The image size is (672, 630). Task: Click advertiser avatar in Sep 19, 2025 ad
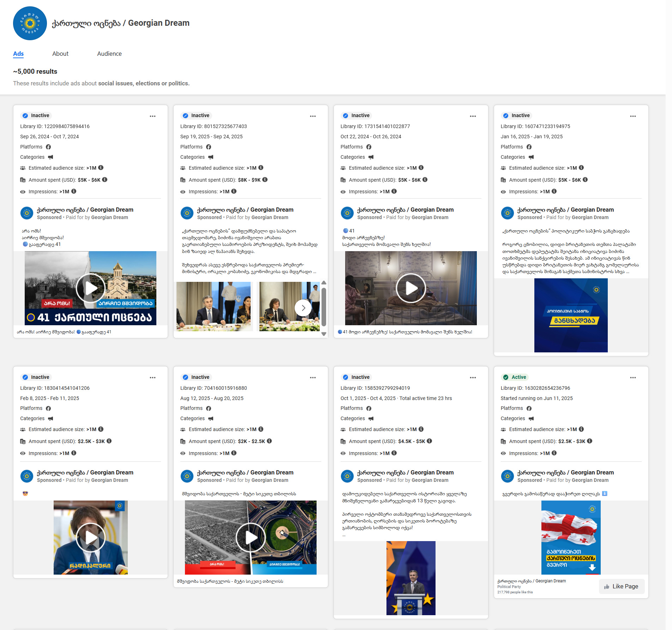pyautogui.click(x=187, y=213)
